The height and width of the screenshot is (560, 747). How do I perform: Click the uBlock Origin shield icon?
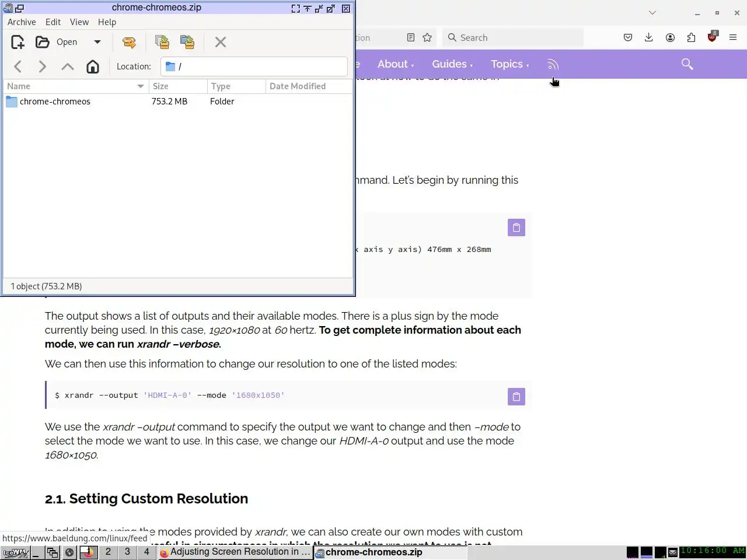712,37
